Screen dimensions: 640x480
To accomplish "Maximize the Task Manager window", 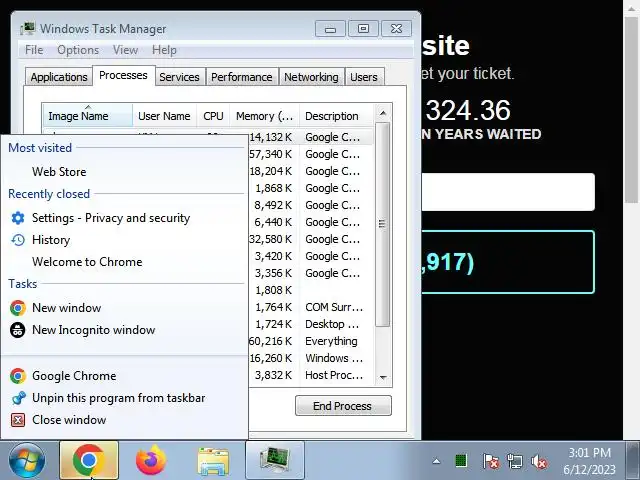I will point(363,29).
